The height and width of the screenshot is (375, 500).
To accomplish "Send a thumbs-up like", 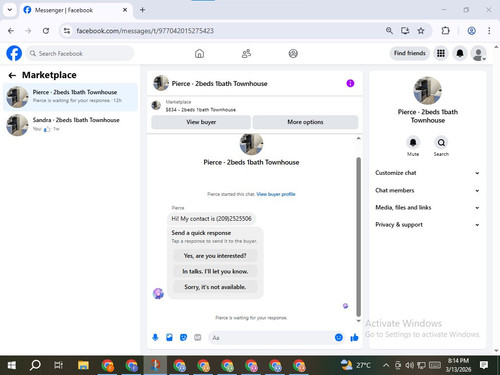I will (354, 338).
